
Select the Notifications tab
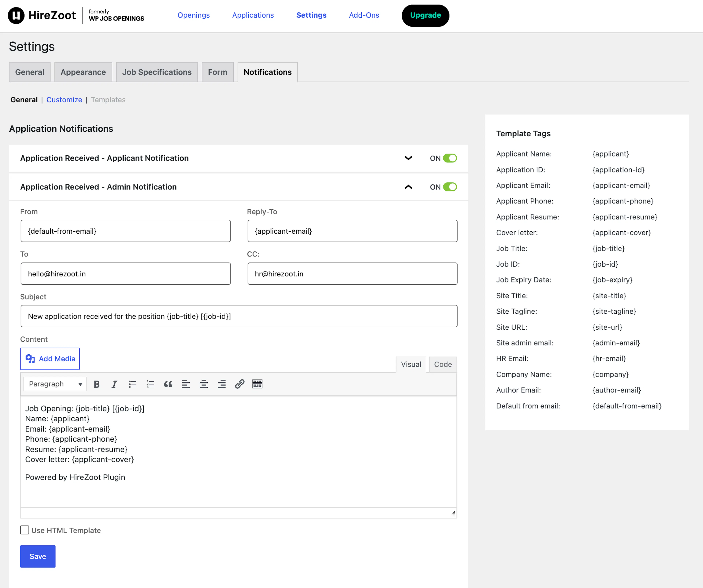tap(267, 72)
